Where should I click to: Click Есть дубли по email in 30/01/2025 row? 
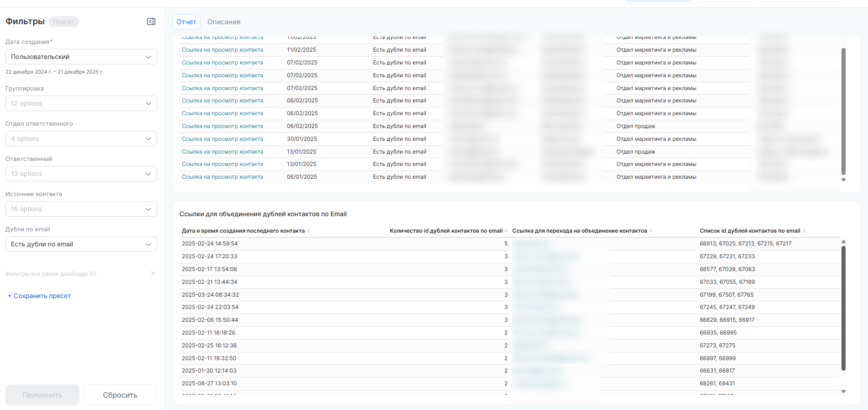[x=399, y=139]
